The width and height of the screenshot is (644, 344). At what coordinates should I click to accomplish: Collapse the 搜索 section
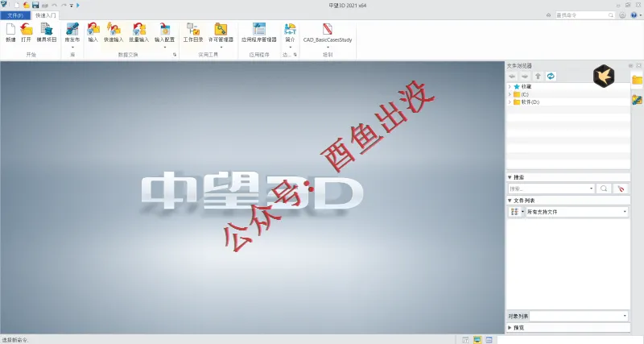510,177
